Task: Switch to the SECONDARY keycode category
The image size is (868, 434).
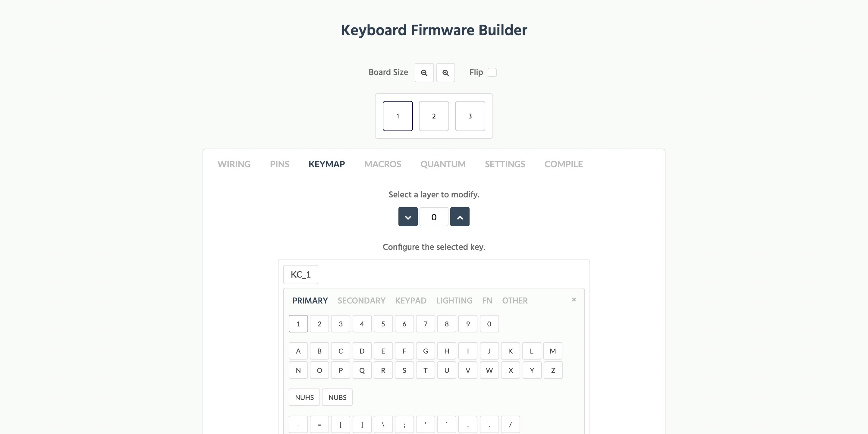Action: click(361, 300)
